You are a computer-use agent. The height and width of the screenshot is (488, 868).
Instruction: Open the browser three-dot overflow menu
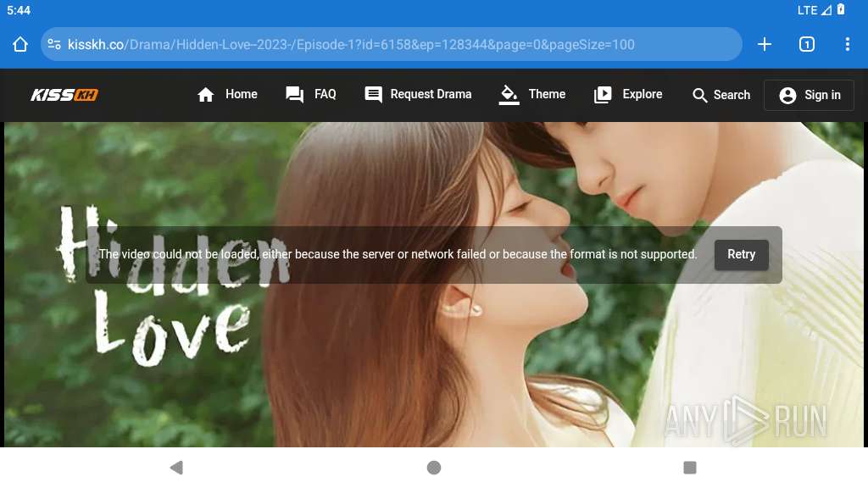click(848, 44)
